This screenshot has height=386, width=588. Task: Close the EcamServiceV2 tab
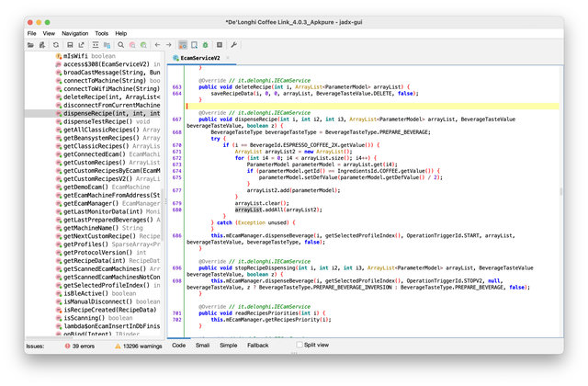pos(228,58)
